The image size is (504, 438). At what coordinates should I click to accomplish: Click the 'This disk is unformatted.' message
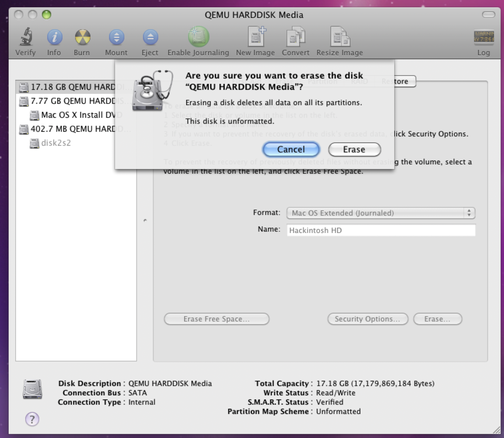click(230, 121)
